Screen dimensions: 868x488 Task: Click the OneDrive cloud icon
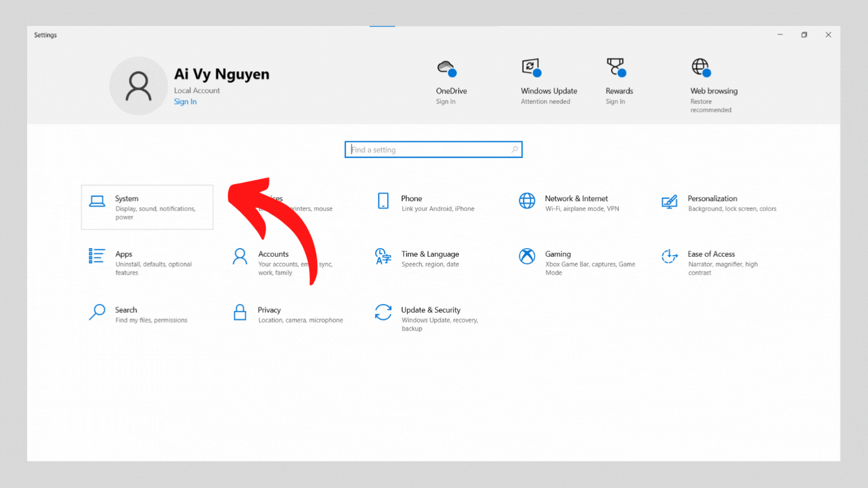click(x=447, y=68)
